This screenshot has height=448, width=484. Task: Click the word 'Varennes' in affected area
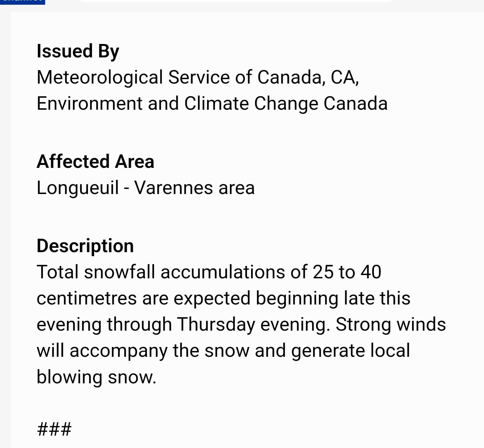click(x=174, y=188)
